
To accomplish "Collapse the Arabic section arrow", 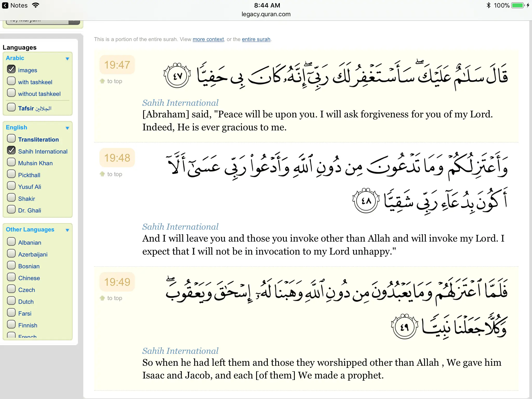I will (x=67, y=59).
